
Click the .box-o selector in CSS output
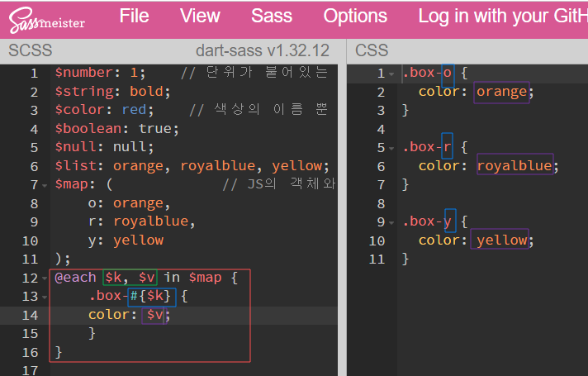click(x=427, y=73)
